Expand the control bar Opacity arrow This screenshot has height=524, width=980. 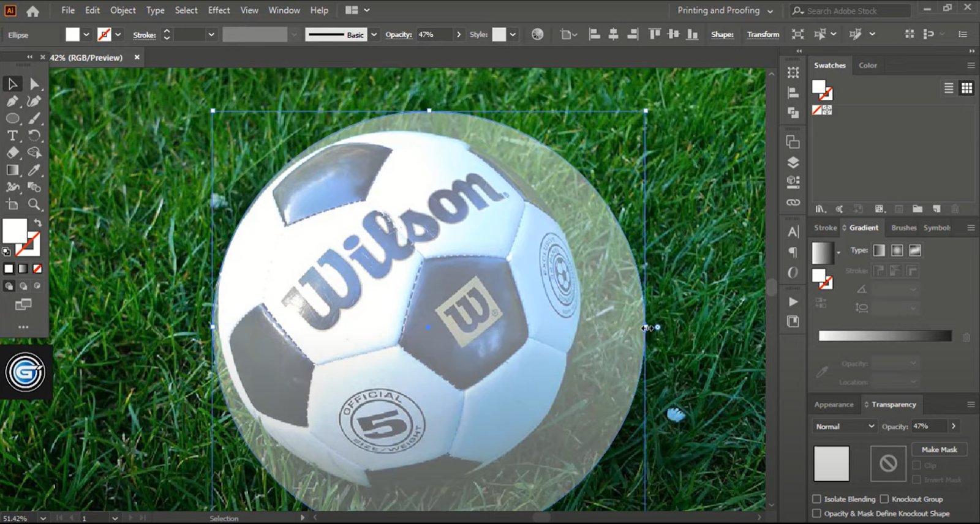click(459, 35)
